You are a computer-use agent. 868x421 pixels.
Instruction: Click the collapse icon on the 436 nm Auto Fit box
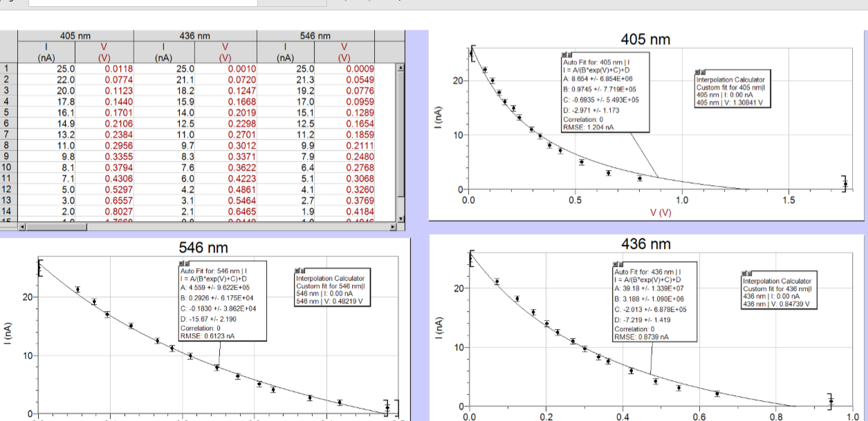coord(620,263)
